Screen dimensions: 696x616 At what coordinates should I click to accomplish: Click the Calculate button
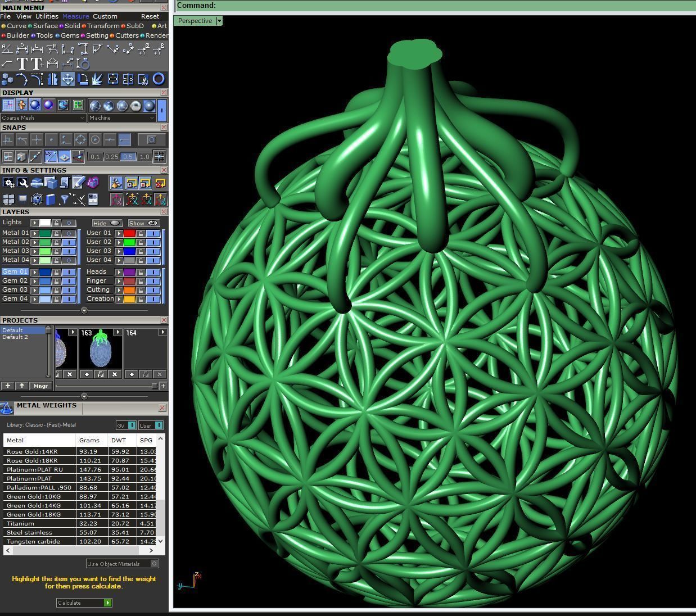[84, 603]
